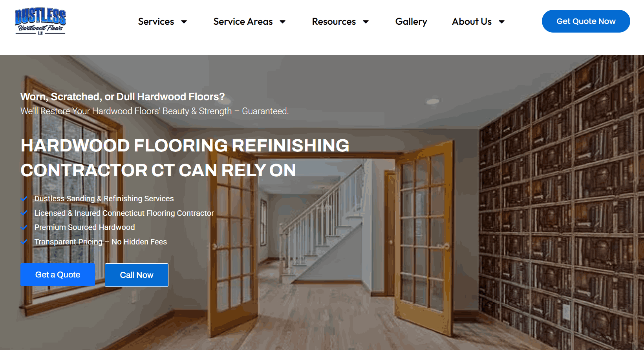Open the About Us dropdown arrow
This screenshot has width=644, height=350.
click(x=501, y=22)
